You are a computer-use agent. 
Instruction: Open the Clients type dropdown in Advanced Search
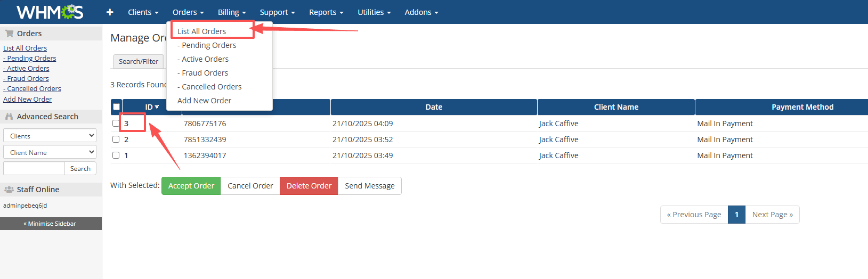tap(50, 136)
